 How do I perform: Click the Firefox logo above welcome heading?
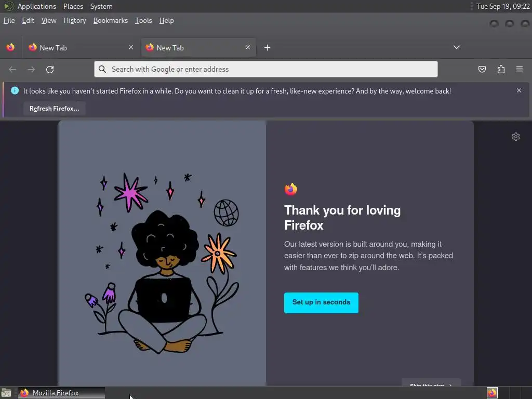click(x=291, y=189)
